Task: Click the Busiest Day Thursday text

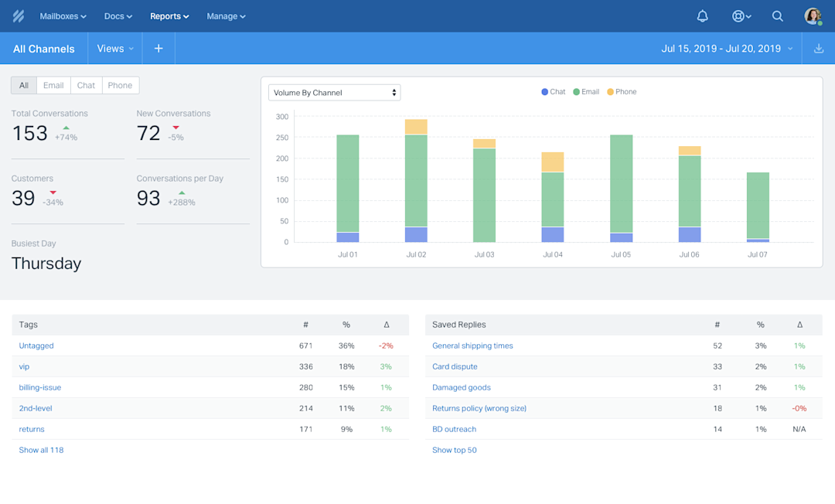Action: (46, 264)
